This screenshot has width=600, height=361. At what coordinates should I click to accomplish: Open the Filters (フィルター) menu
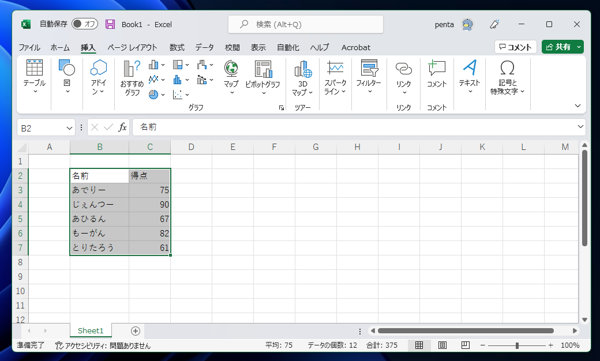click(x=369, y=77)
